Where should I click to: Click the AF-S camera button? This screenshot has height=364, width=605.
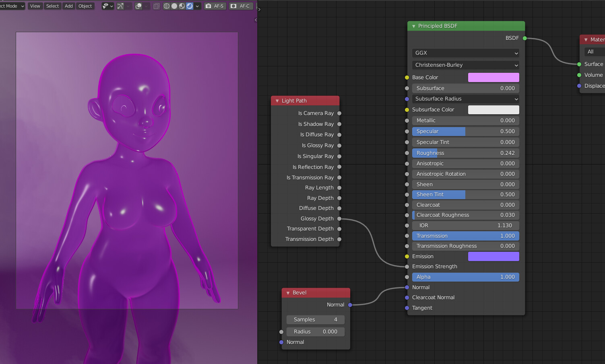(x=215, y=6)
